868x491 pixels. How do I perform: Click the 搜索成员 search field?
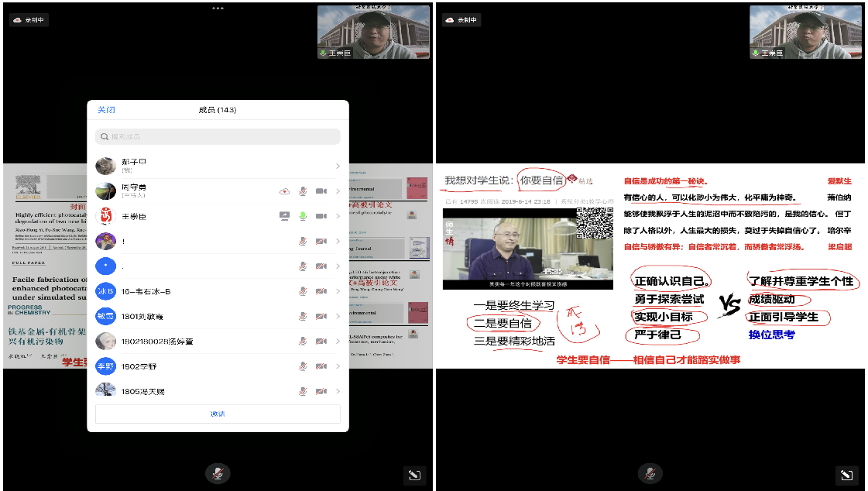pos(218,137)
